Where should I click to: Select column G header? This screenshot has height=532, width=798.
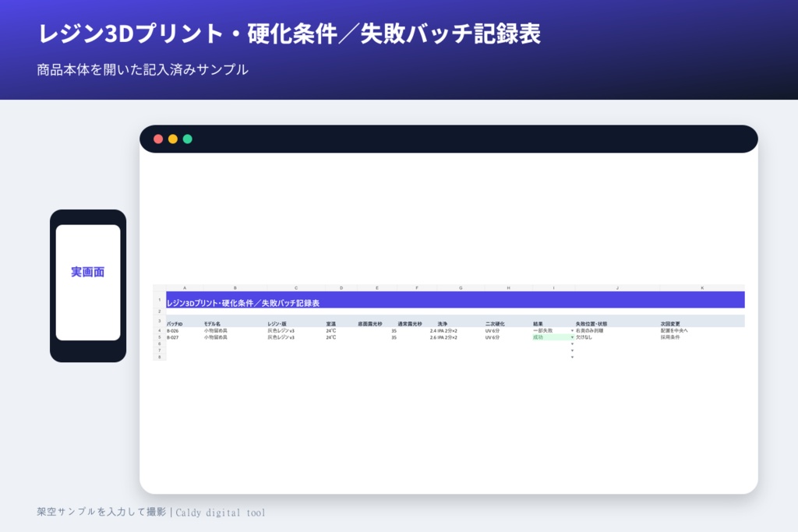tap(460, 288)
